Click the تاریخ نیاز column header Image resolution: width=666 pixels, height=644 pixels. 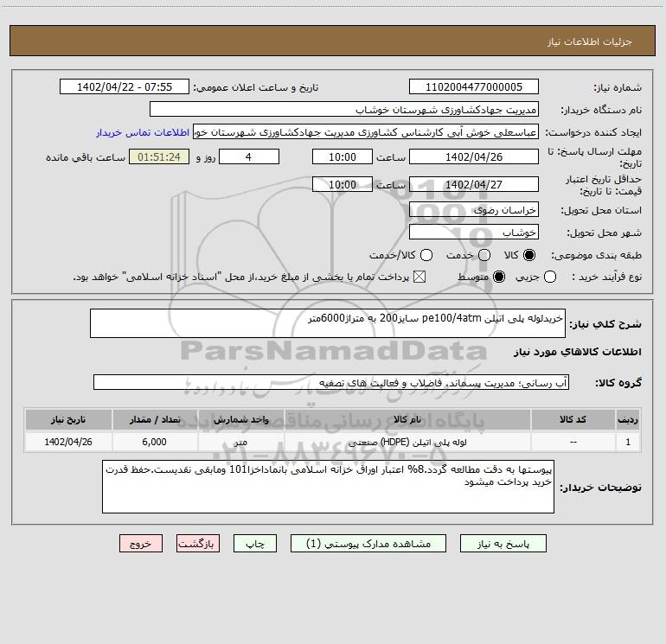(x=68, y=419)
